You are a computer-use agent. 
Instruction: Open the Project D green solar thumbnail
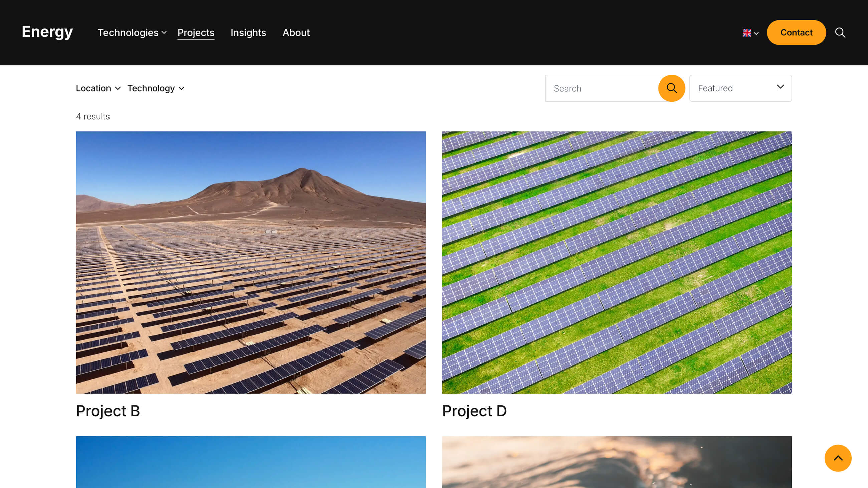click(x=617, y=262)
